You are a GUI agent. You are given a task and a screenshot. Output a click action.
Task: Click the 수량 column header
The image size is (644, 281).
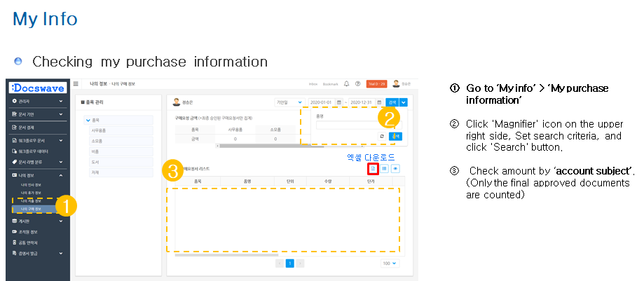[x=327, y=181]
